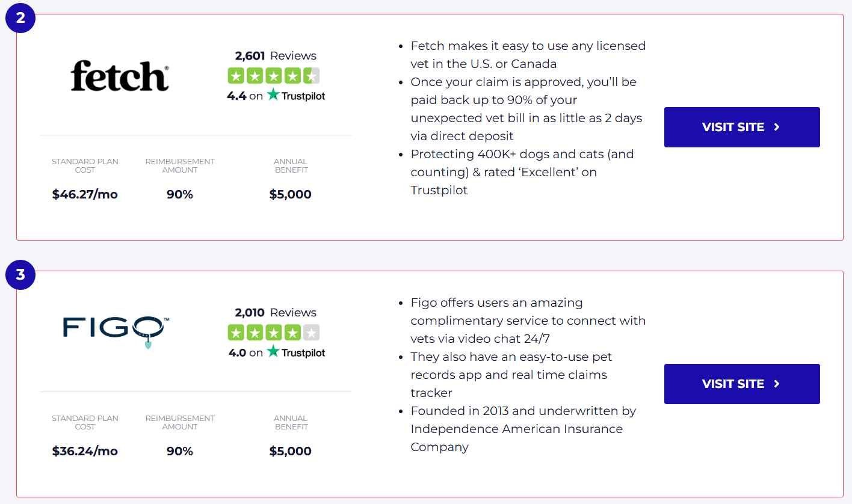
Task: Click the Trustpilot star logo under Fetch
Action: [x=273, y=94]
